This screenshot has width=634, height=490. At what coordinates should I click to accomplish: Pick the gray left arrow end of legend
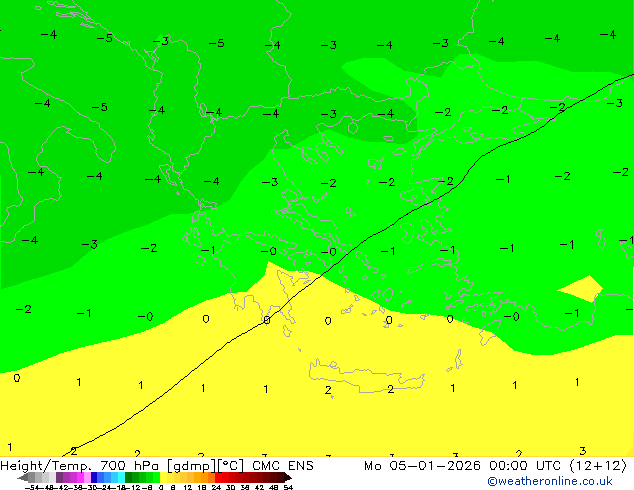[x=23, y=477]
